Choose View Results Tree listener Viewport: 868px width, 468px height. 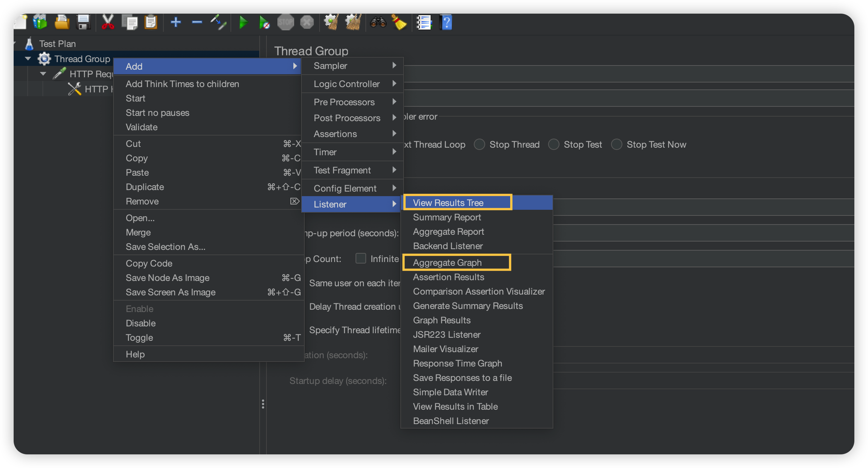click(448, 203)
